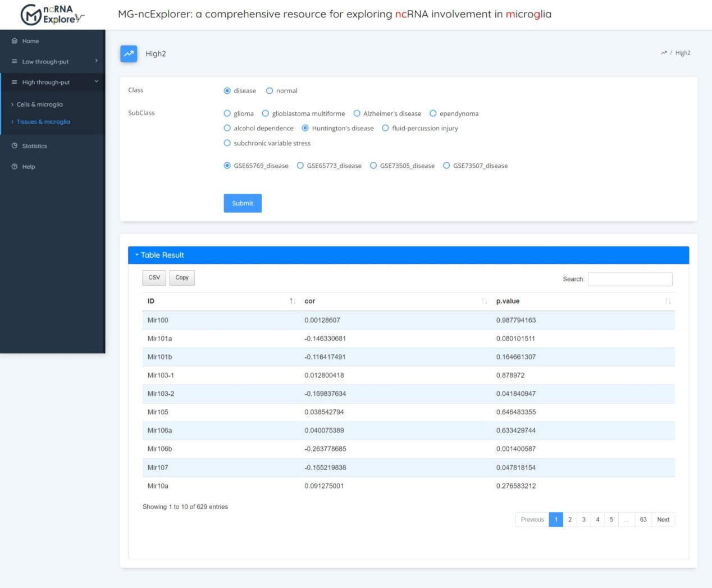Viewport: 712px width, 588px height.
Task: Sort table by ID column arrows
Action: click(x=292, y=302)
